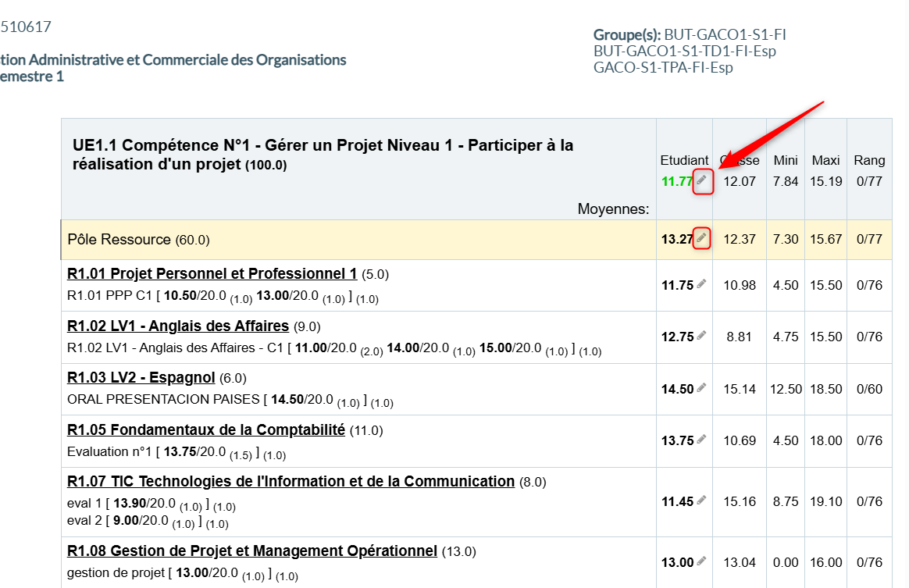The width and height of the screenshot is (909, 588).
Task: Click the Etudiant column header
Action: tap(684, 160)
